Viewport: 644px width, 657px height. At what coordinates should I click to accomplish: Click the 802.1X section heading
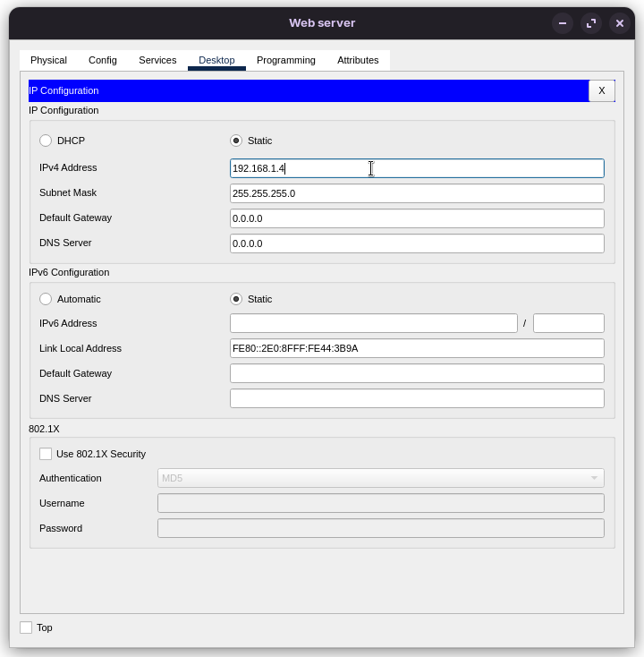pos(44,429)
